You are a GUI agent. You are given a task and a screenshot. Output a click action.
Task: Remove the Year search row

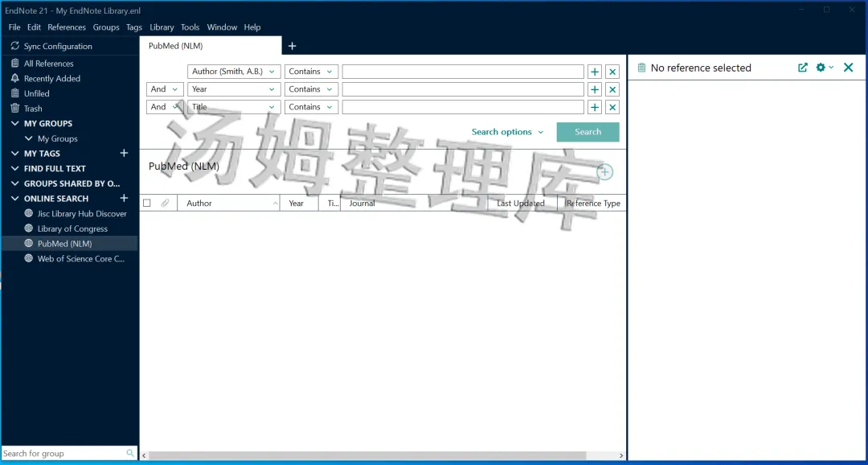[612, 89]
